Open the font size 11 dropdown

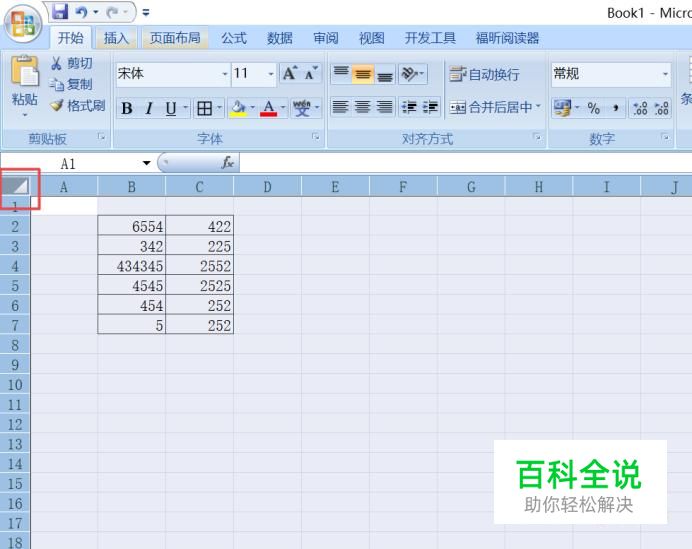[271, 74]
